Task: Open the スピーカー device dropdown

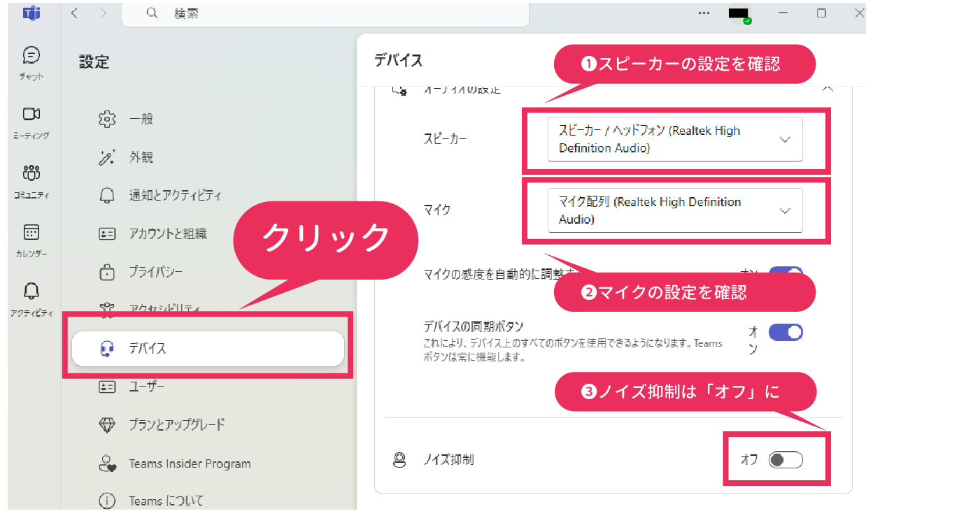Action: point(675,139)
